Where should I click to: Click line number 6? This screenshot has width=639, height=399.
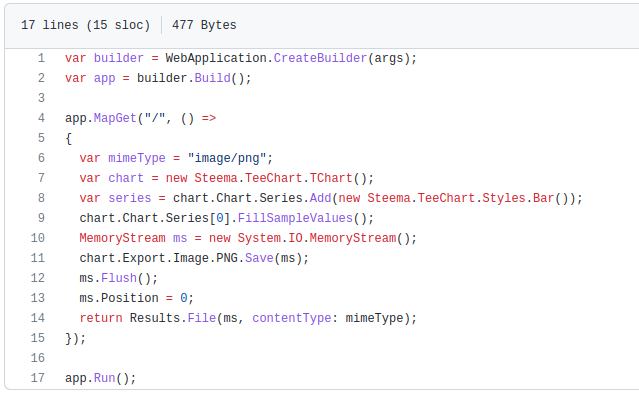[41, 158]
